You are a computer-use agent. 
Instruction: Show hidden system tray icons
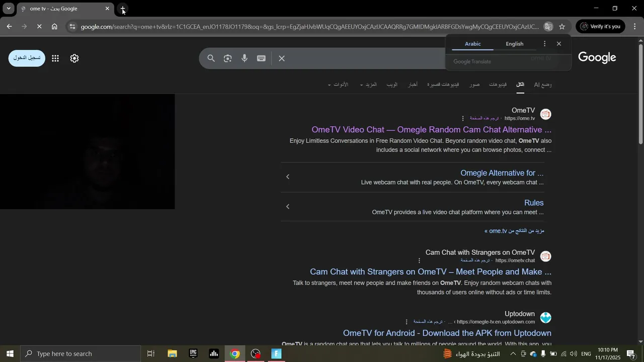click(x=513, y=354)
